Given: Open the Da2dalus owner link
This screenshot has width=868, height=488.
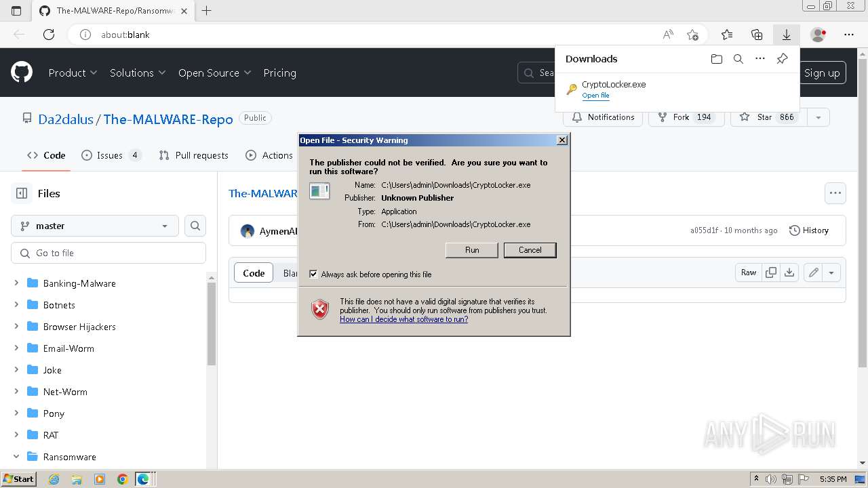Looking at the screenshot, I should 66,119.
